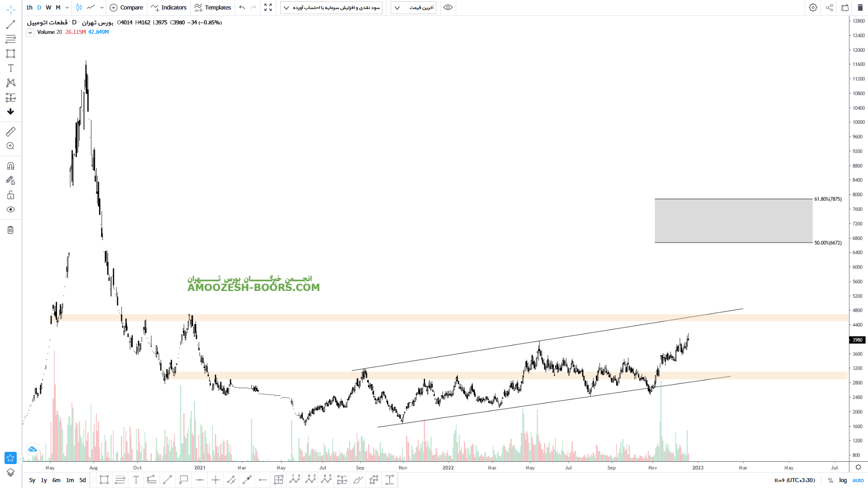The width and height of the screenshot is (868, 488).
Task: Collapse the Volume indicator legend chevron
Action: click(x=30, y=33)
